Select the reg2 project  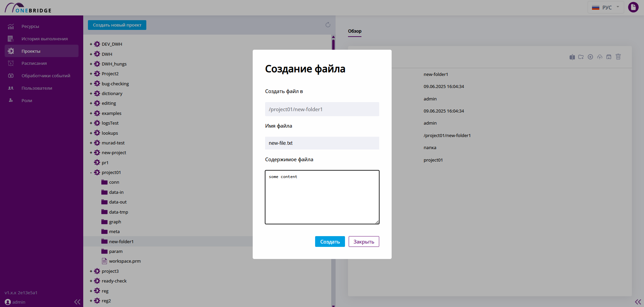pos(106,301)
